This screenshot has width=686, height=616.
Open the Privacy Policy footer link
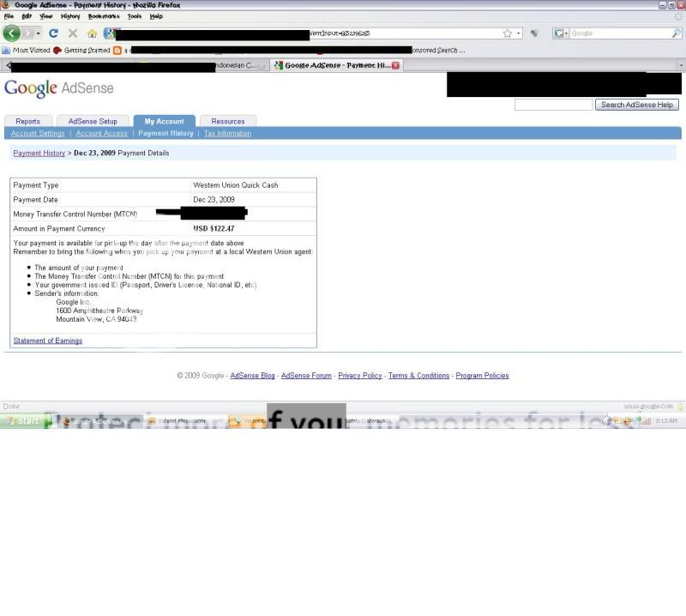pyautogui.click(x=360, y=376)
